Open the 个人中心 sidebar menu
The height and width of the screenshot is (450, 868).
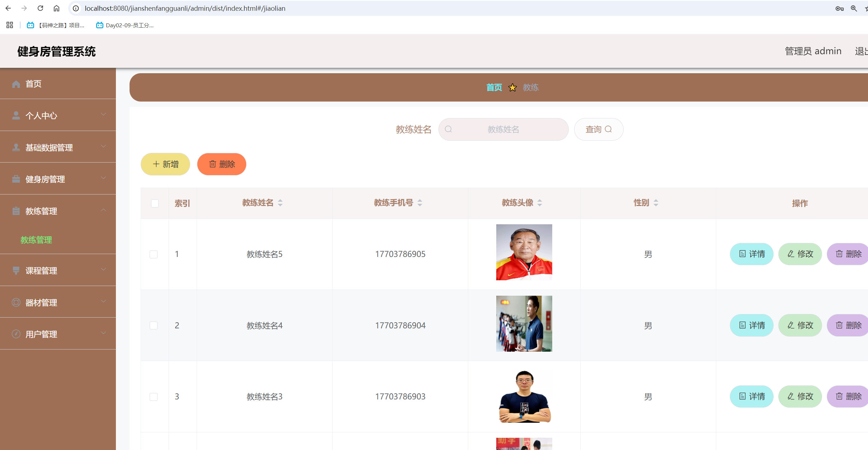click(x=58, y=115)
